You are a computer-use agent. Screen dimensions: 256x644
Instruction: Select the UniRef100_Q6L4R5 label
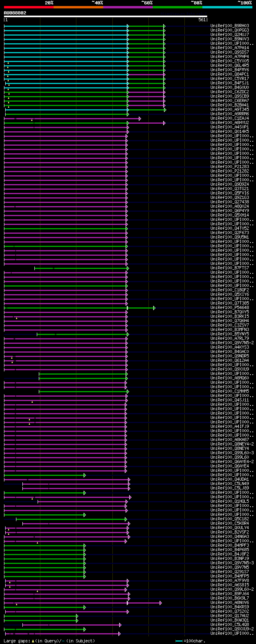[x=230, y=65]
